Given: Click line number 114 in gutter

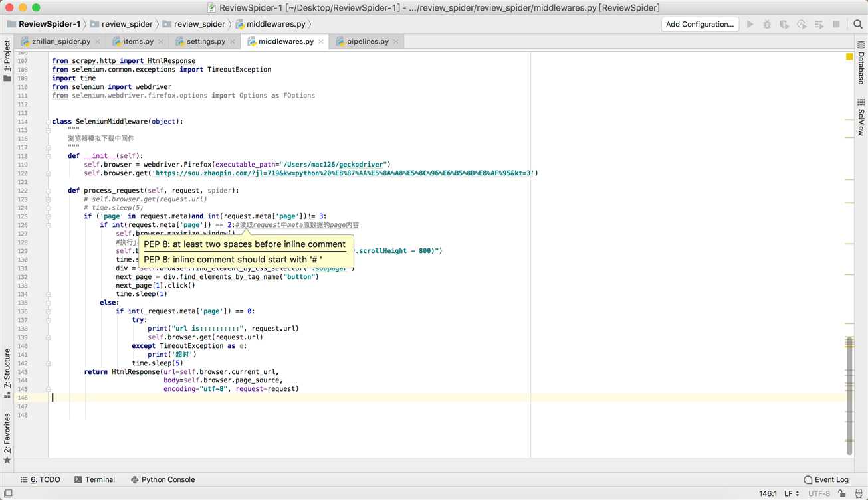Looking at the screenshot, I should tap(23, 122).
